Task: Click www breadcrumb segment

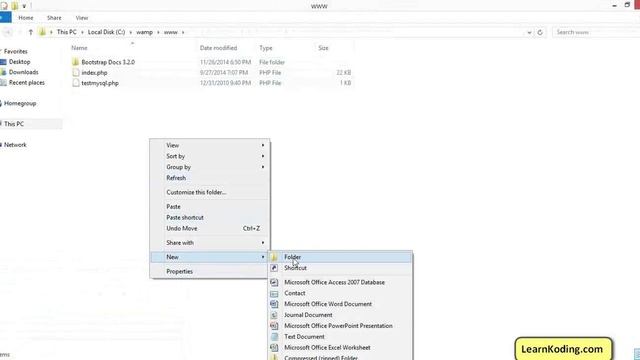Action: coord(171,32)
